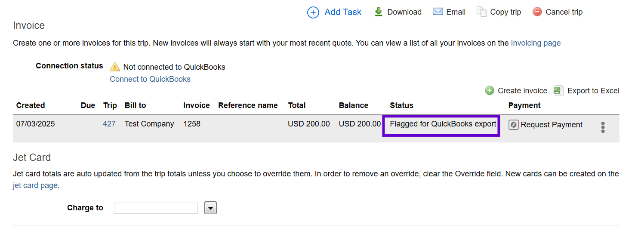Image resolution: width=644 pixels, height=234 pixels.
Task: Open trip 427 link
Action: 109,124
